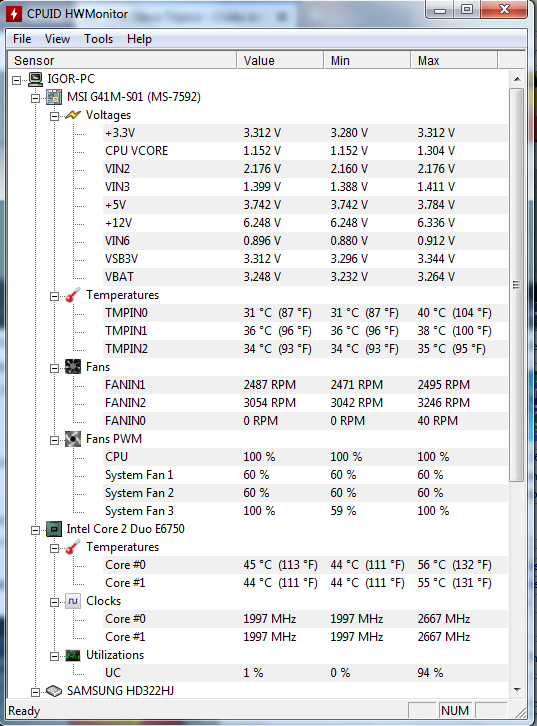Click the Max column header
This screenshot has width=537, height=726.
click(454, 61)
